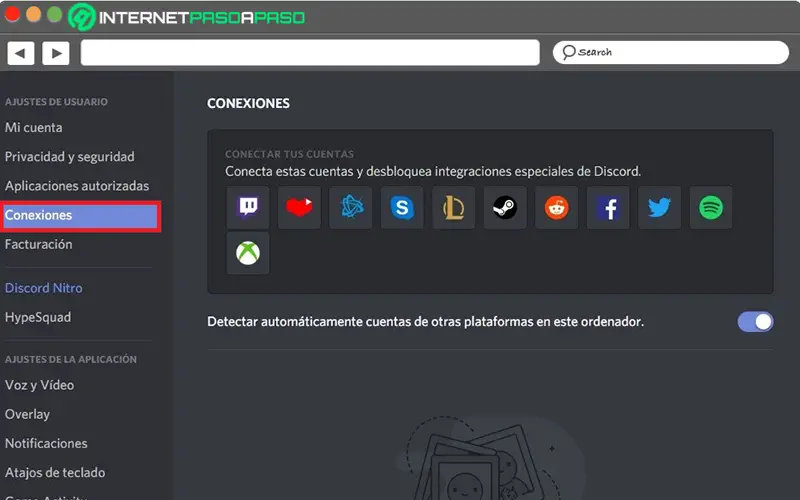
Task: Open Privacidad y seguridad settings
Action: pyautogui.click(x=69, y=157)
